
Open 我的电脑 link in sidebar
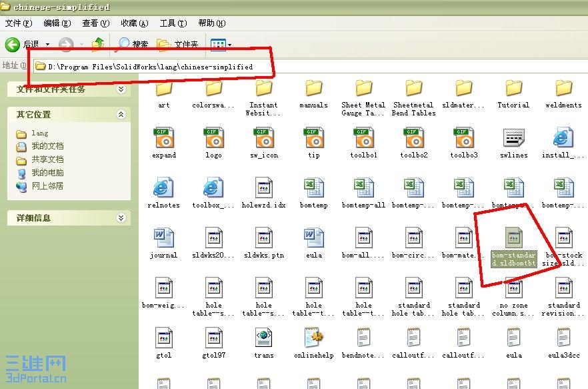coord(40,173)
